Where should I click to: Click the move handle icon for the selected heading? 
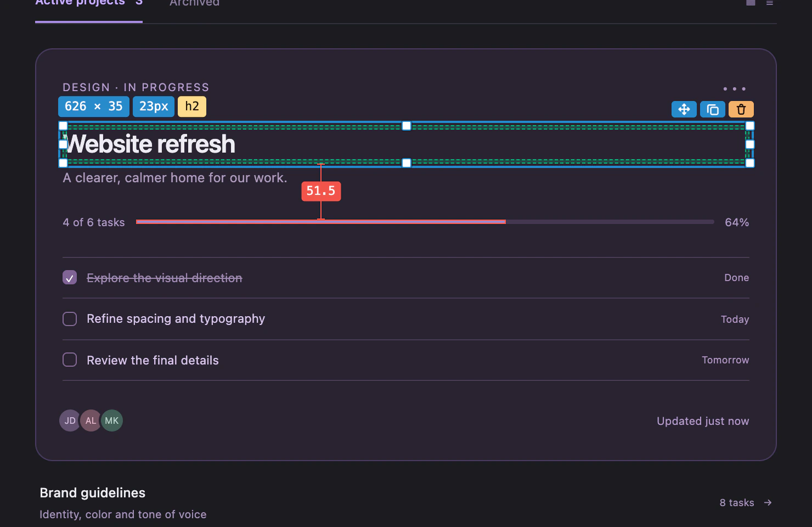pos(684,109)
